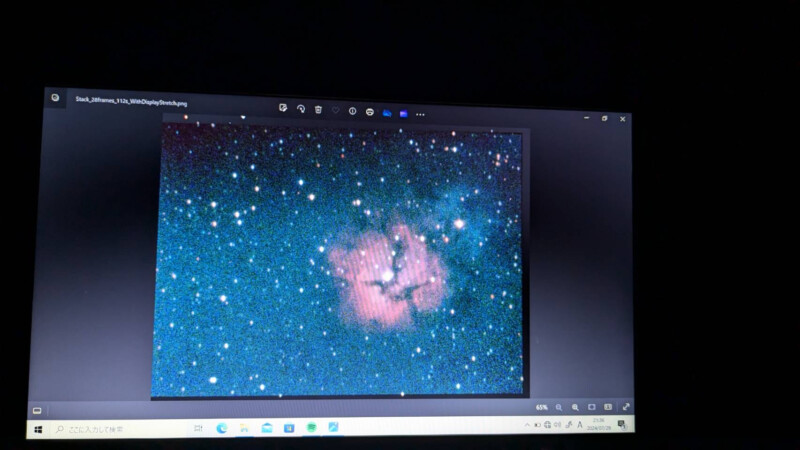Viewport: 800px width, 450px height.
Task: Zoom in with the plus magnifier
Action: click(575, 407)
